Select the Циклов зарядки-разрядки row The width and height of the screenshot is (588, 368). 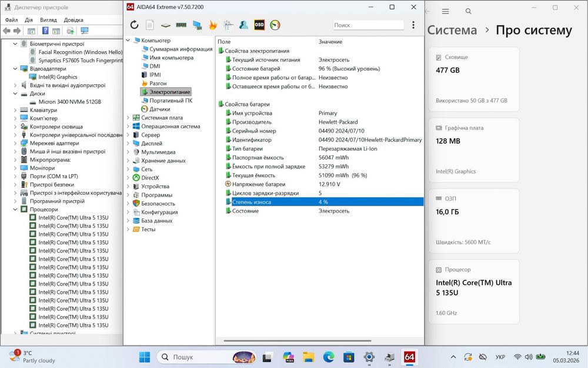pyautogui.click(x=324, y=193)
